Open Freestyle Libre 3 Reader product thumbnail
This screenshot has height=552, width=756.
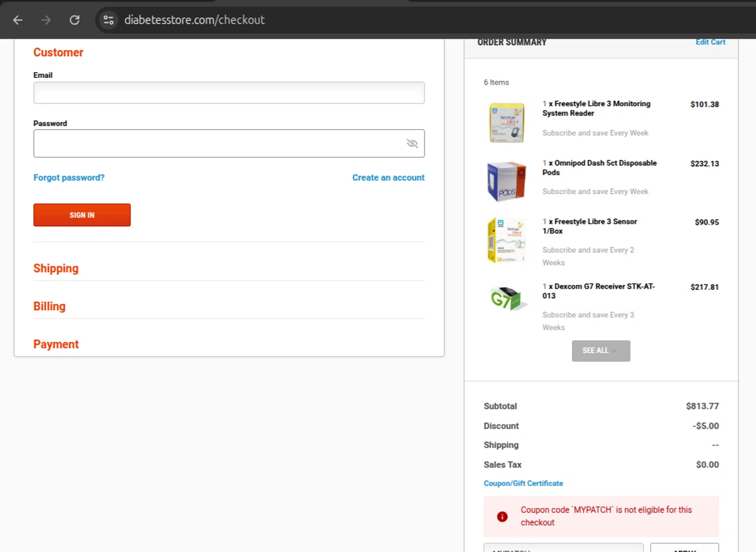coord(507,122)
